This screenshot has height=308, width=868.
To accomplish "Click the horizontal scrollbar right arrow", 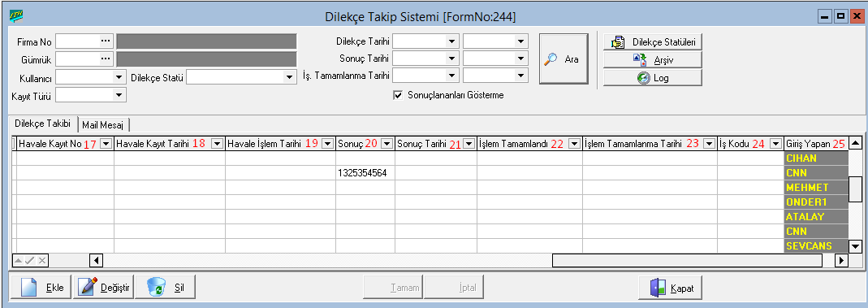I will (x=842, y=259).
